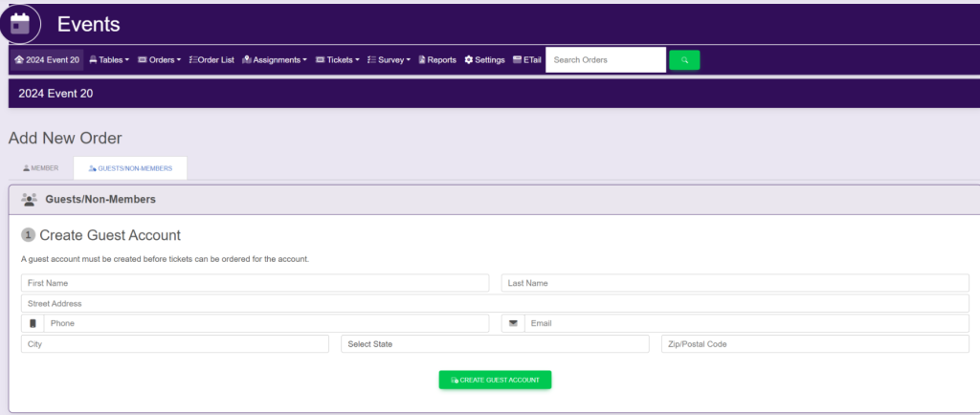Open Settings with the gear icon

click(x=484, y=60)
